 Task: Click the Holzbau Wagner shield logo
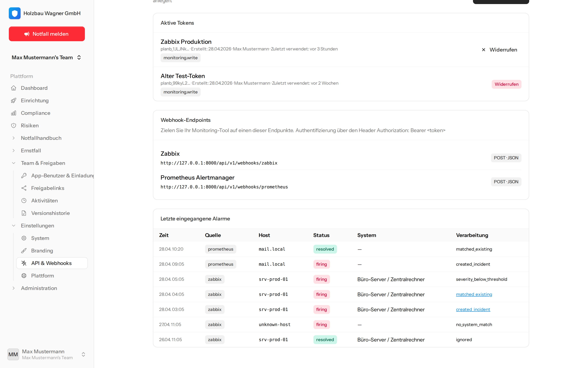click(15, 13)
